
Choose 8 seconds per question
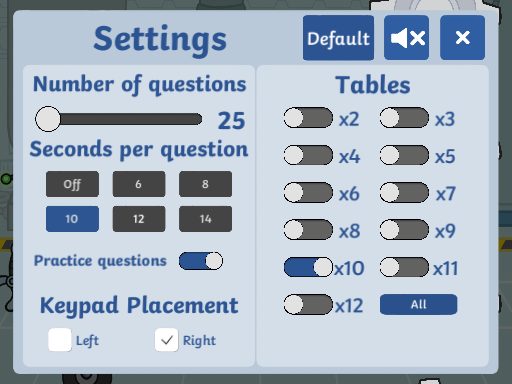[x=205, y=184]
